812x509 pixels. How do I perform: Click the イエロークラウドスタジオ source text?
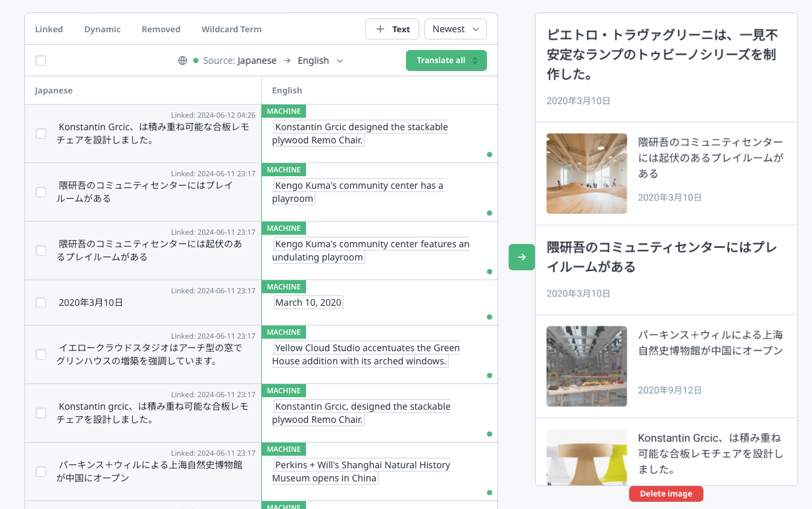(x=149, y=354)
